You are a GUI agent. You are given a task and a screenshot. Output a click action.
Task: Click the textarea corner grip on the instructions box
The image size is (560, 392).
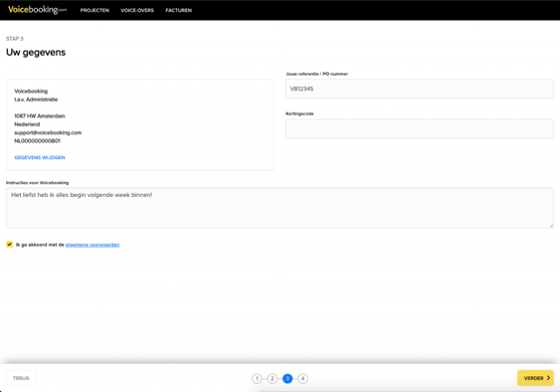click(551, 226)
